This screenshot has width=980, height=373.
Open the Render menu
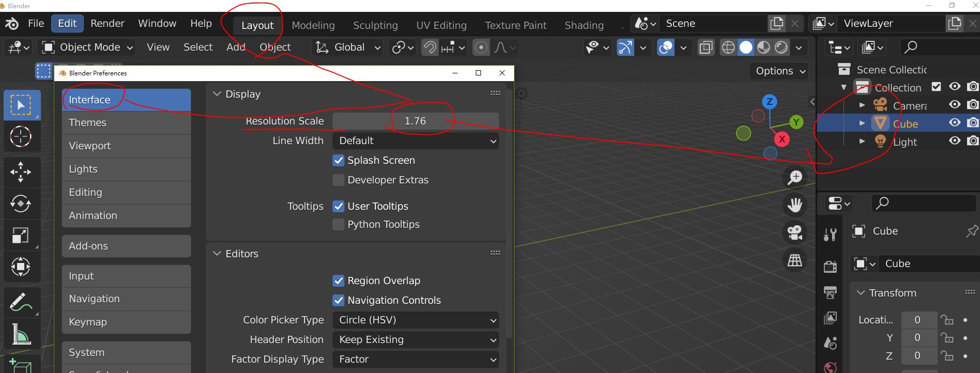(x=108, y=24)
